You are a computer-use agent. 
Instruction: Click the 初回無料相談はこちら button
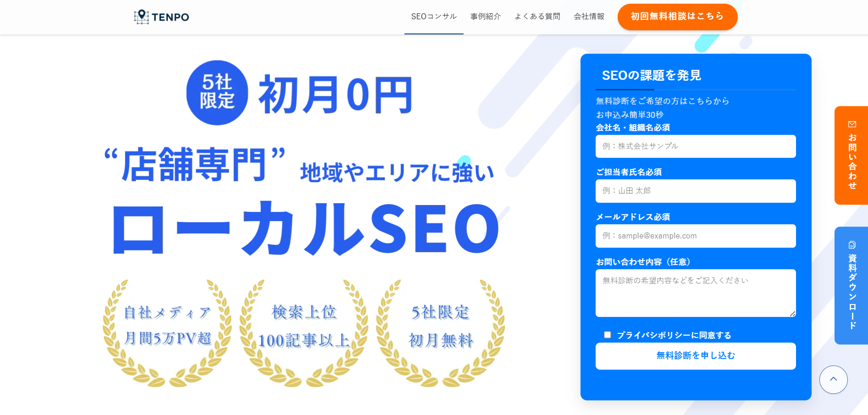(677, 17)
